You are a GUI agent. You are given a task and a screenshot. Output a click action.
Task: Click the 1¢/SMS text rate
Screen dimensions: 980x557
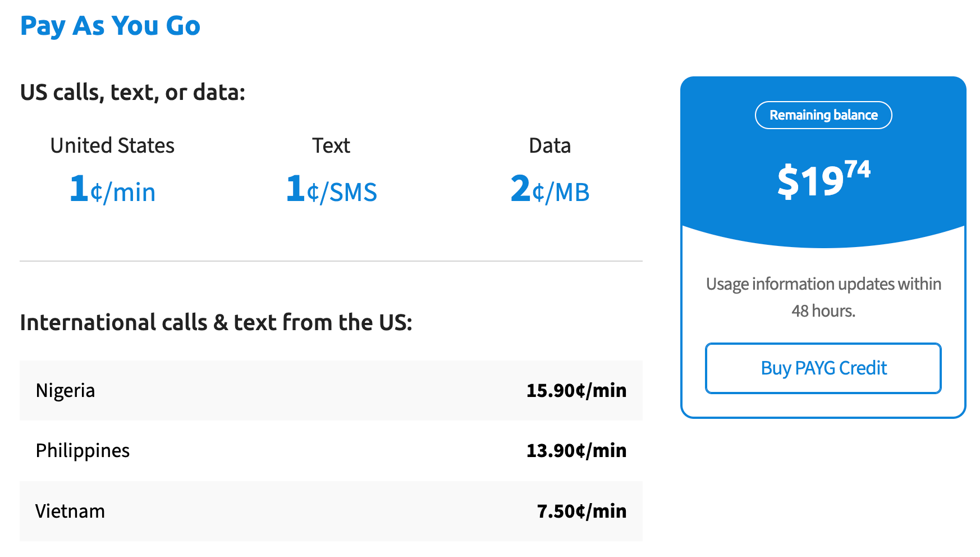(x=331, y=189)
